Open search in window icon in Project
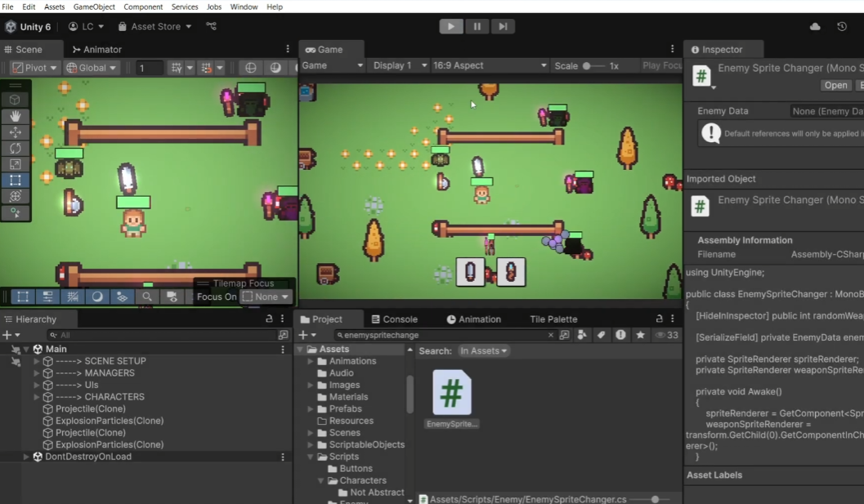 pyautogui.click(x=564, y=335)
